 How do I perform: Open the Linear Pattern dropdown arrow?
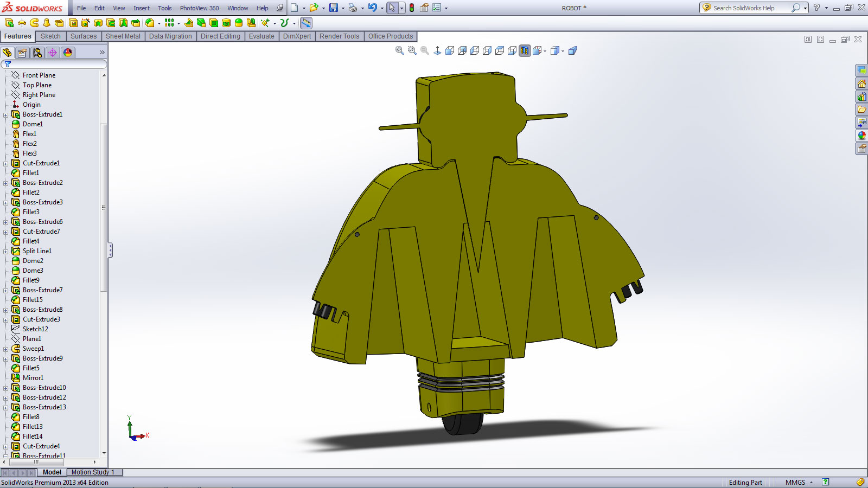[178, 23]
